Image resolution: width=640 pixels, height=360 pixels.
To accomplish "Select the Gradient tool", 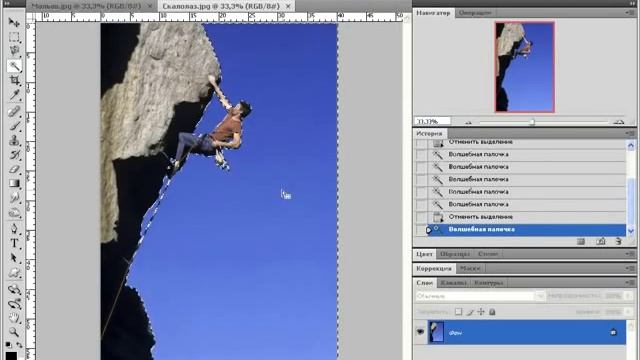I will pyautogui.click(x=14, y=183).
